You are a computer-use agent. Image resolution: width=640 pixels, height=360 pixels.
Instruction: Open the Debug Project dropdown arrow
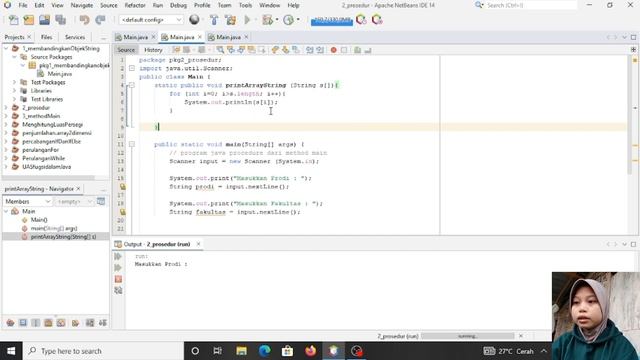point(277,20)
